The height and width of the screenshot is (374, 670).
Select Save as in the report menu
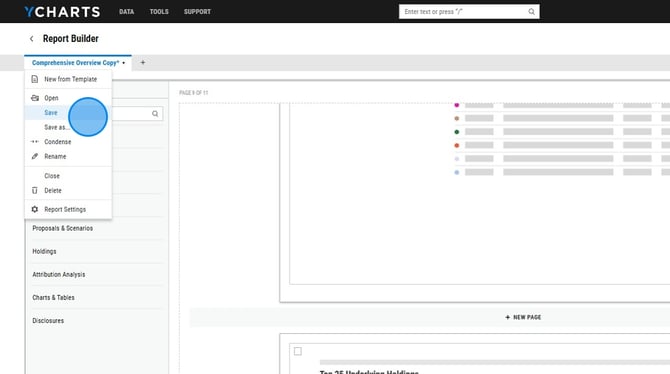68,127
